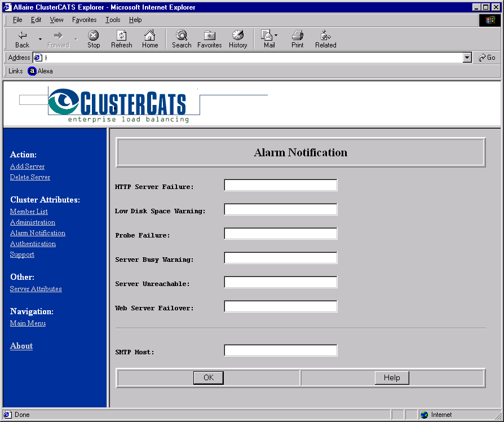Go back with the Back toolbar button
The width and height of the screenshot is (504, 422).
coord(22,39)
